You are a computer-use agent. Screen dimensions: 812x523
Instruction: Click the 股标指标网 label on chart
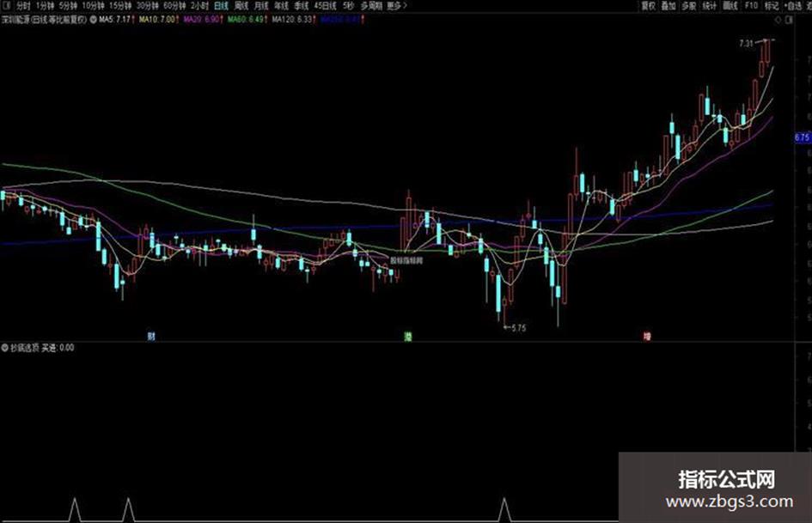pos(406,260)
